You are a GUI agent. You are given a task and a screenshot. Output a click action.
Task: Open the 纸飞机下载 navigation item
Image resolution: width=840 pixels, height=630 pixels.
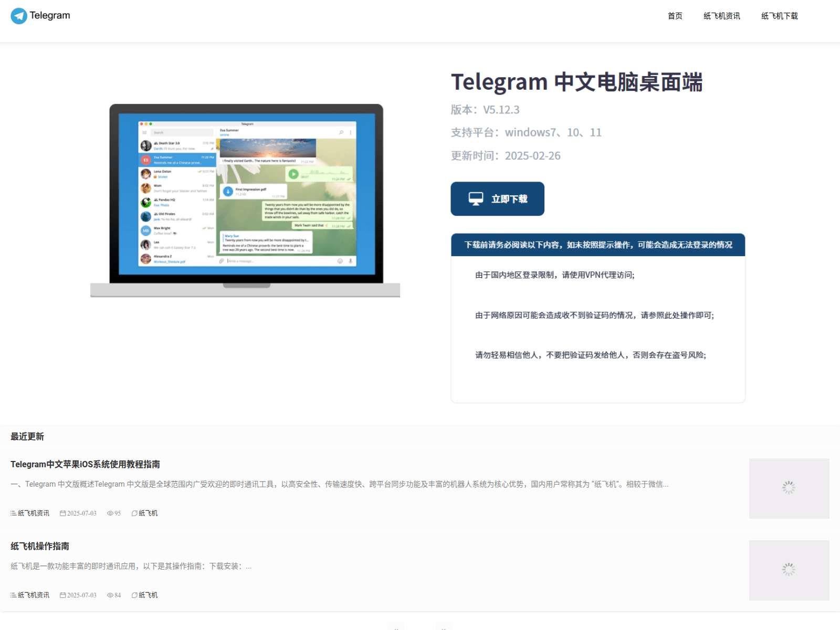coord(780,16)
